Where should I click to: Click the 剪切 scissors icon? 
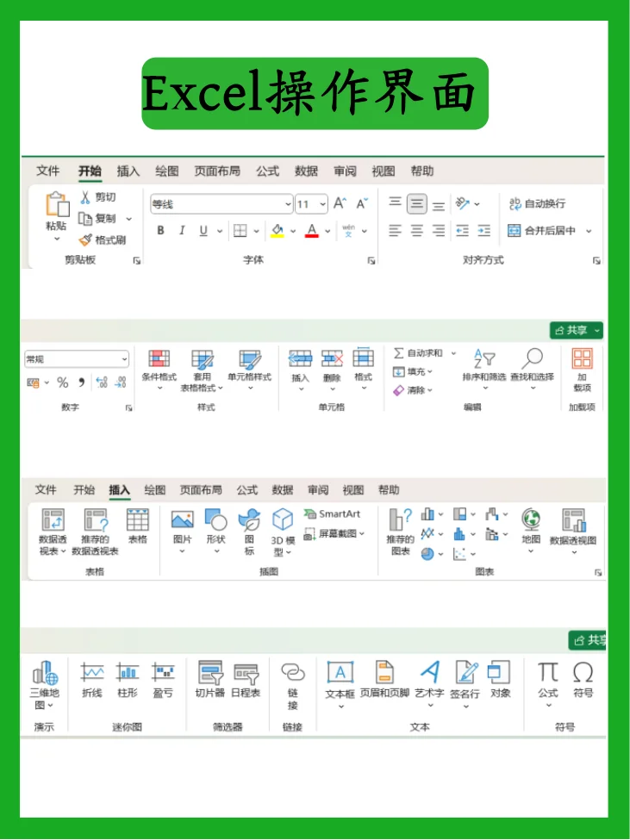pyautogui.click(x=85, y=197)
